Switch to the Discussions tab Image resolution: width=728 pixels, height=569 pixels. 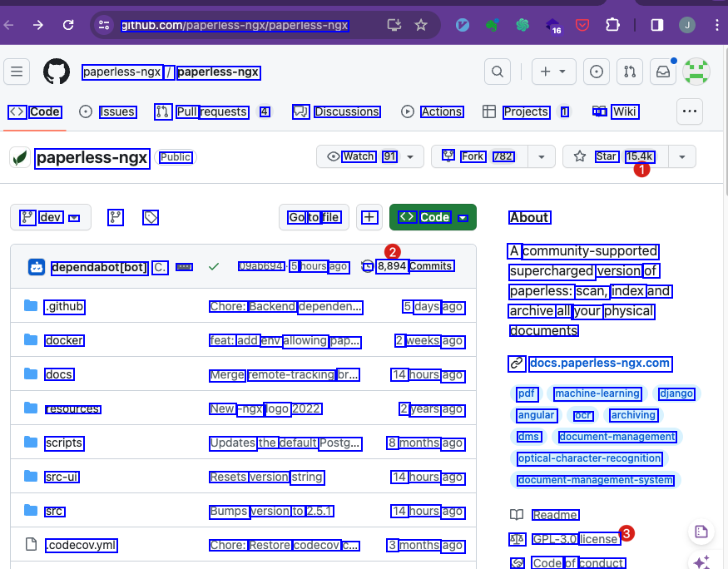pos(336,111)
